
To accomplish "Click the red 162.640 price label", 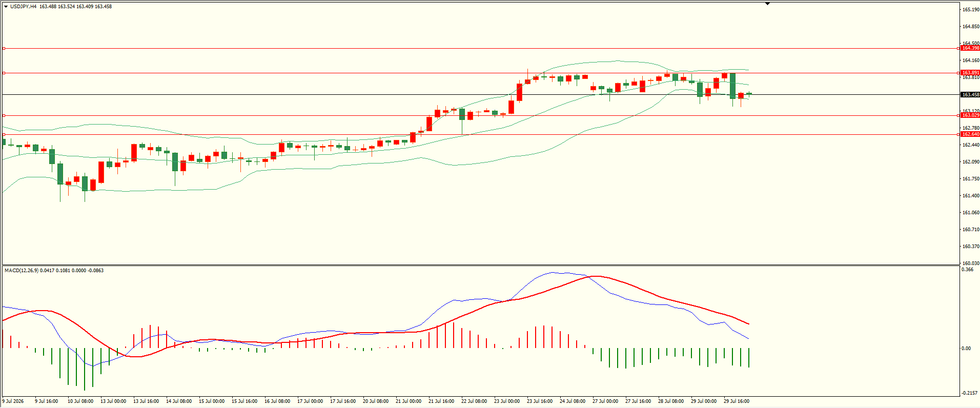I will click(x=970, y=134).
